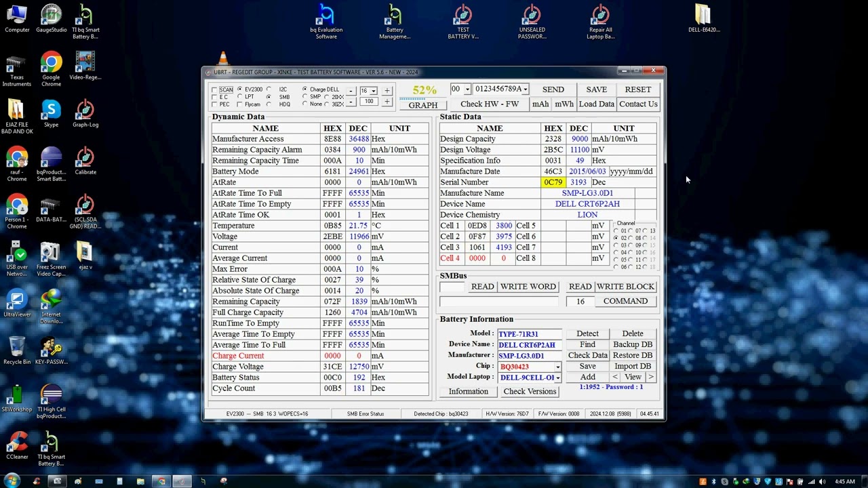
Task: Open EJAZ FILE BAD AND OK folder
Action: pyautogui.click(x=16, y=117)
